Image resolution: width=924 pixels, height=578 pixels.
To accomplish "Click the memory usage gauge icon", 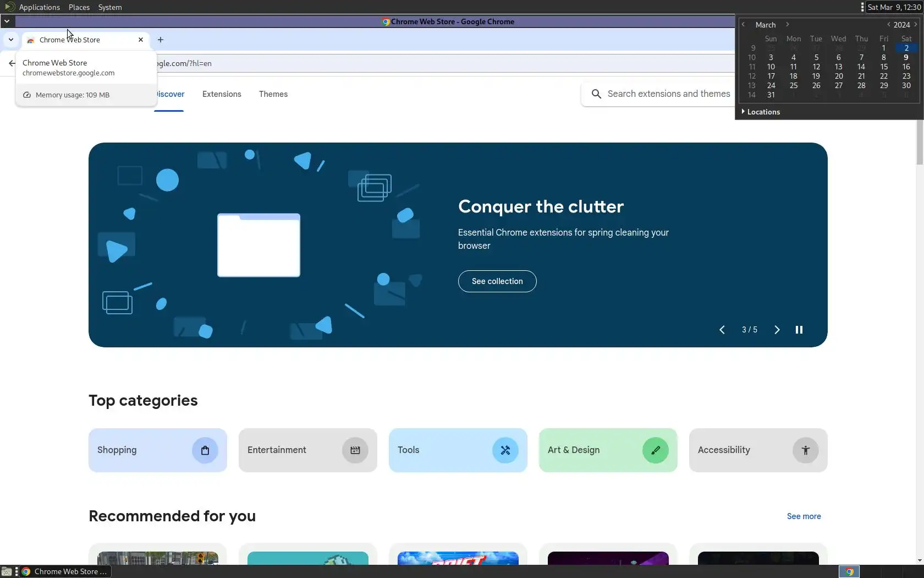I will (26, 95).
